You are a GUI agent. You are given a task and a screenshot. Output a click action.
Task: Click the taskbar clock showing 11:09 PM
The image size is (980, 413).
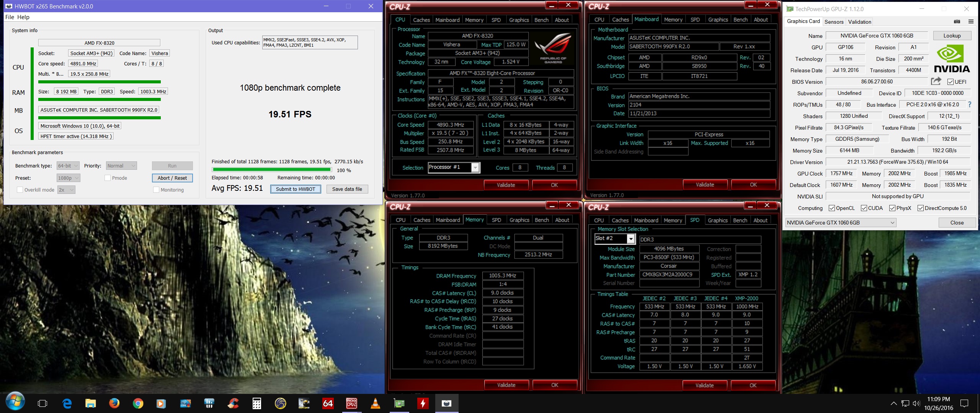click(x=938, y=403)
